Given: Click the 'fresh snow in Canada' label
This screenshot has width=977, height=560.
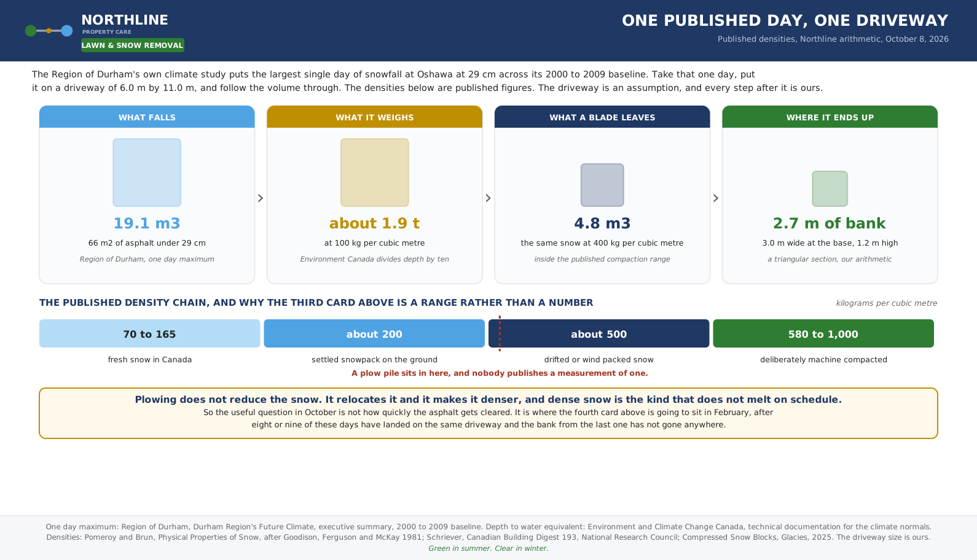Looking at the screenshot, I should (150, 360).
